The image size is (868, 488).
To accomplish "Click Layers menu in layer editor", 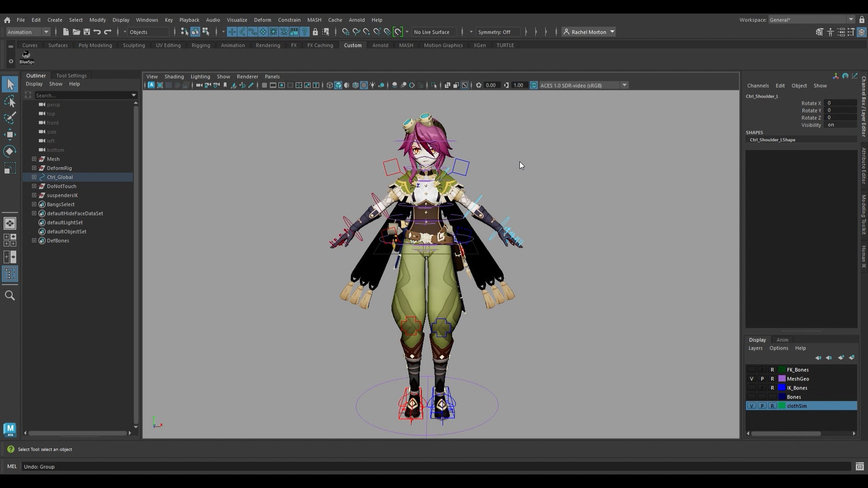I will point(755,348).
